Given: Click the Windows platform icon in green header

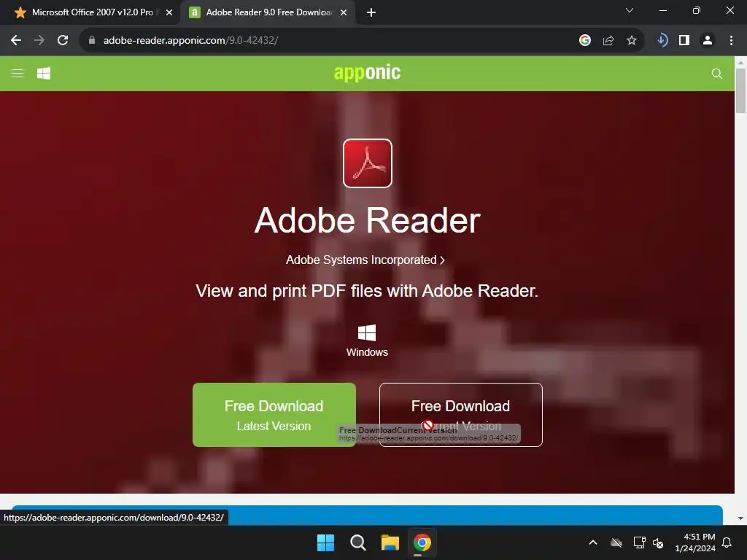Looking at the screenshot, I should [44, 74].
